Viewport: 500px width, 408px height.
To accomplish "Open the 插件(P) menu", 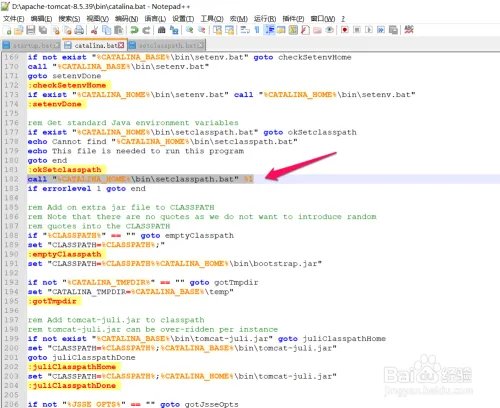I will (293, 19).
